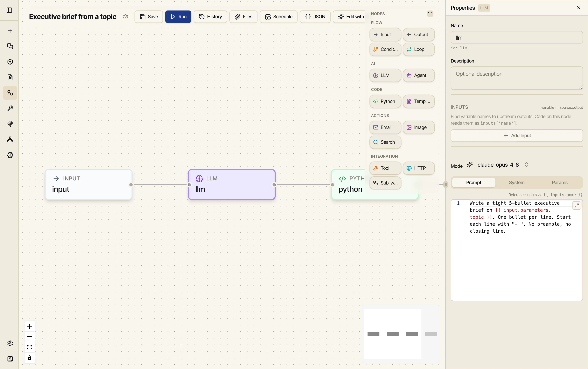Viewport: 588px width, 369px height.
Task: Click the Optional description text area
Action: 516,78
